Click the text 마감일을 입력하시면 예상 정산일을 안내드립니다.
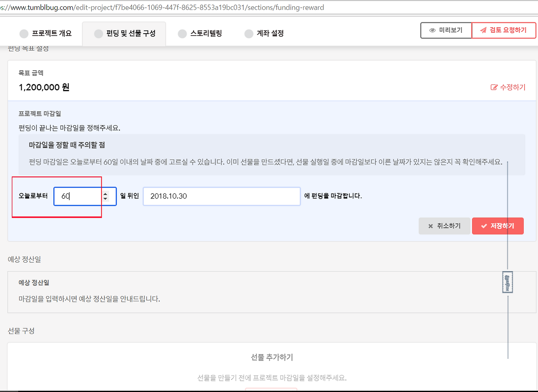Screen dimensions: 538x392 coord(90,299)
